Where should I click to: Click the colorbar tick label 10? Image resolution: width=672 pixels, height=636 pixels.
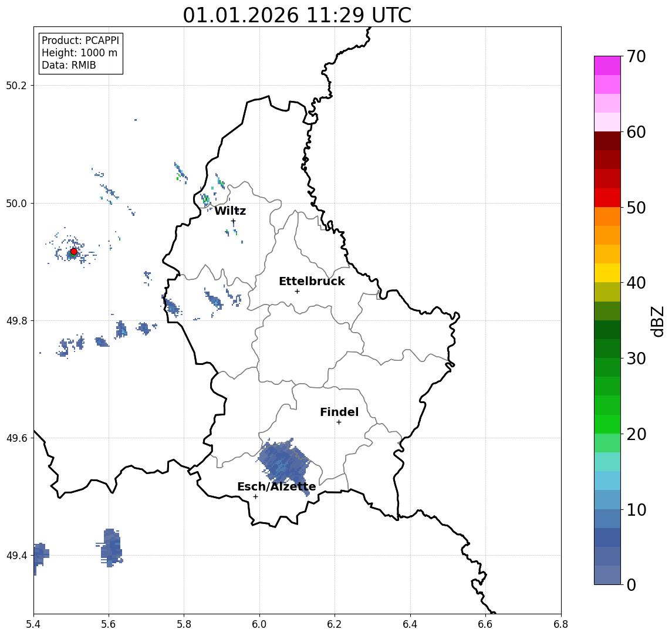(636, 509)
